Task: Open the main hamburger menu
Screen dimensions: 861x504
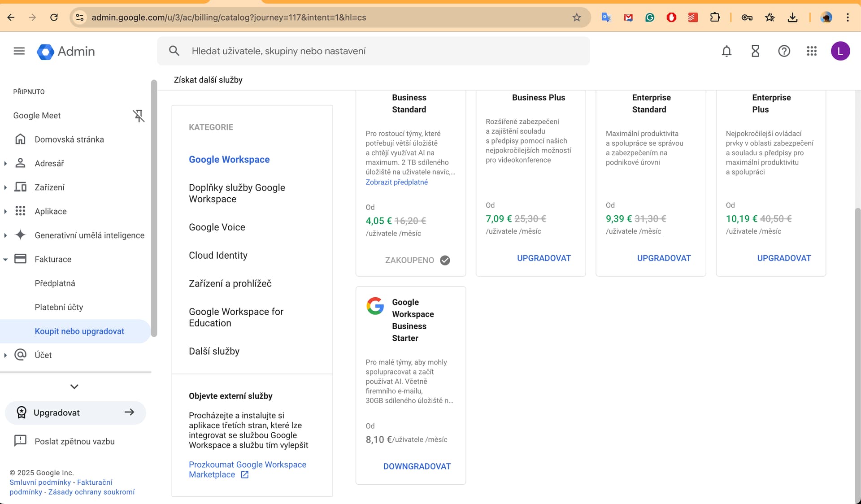Action: pos(19,51)
